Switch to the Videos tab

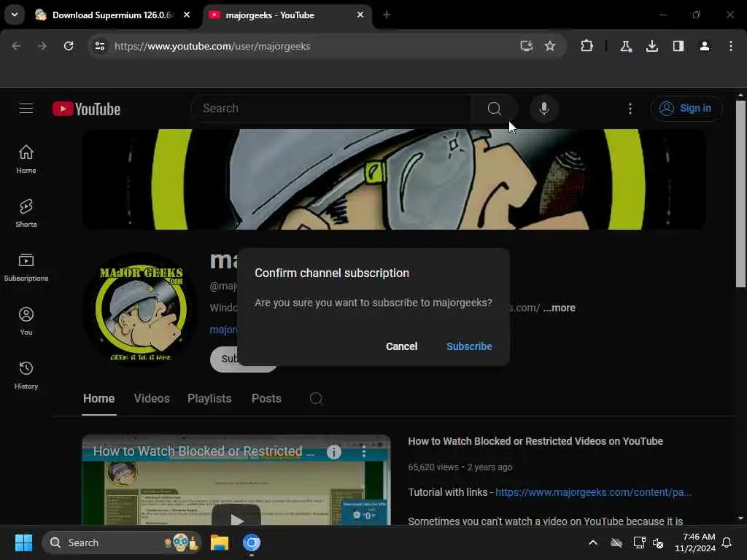click(x=152, y=399)
